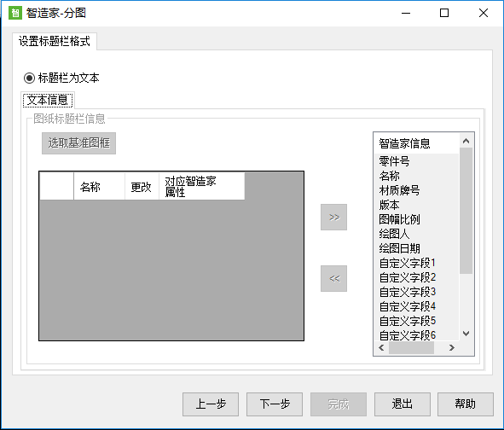Click the 对应智造家属性 column header
Viewport: 504px width, 430px height.
tap(201, 186)
